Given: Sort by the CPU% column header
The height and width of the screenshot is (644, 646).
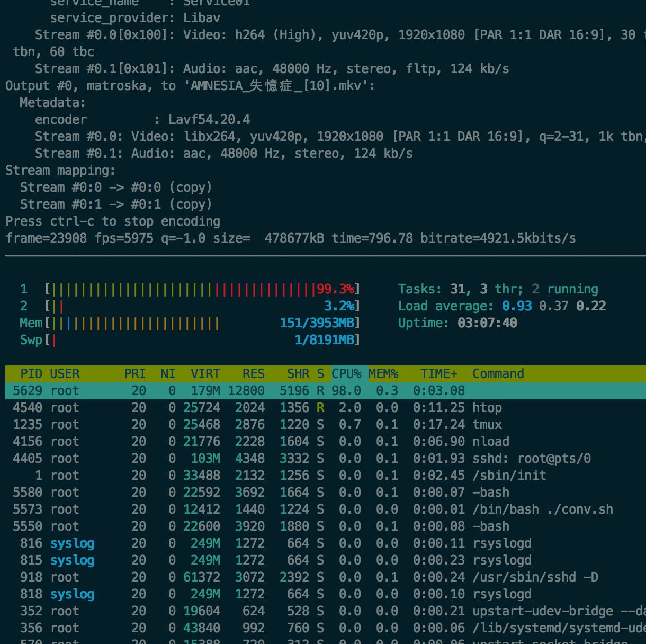Looking at the screenshot, I should coord(346,374).
